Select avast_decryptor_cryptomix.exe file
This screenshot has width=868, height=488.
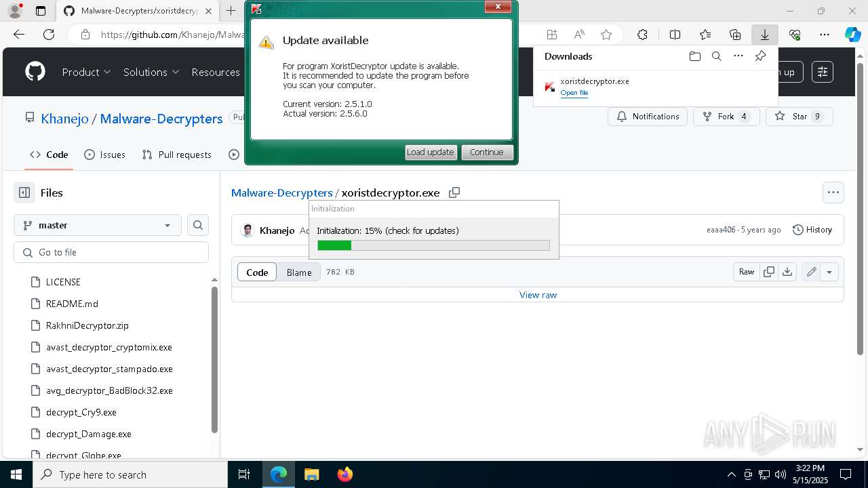coord(109,347)
